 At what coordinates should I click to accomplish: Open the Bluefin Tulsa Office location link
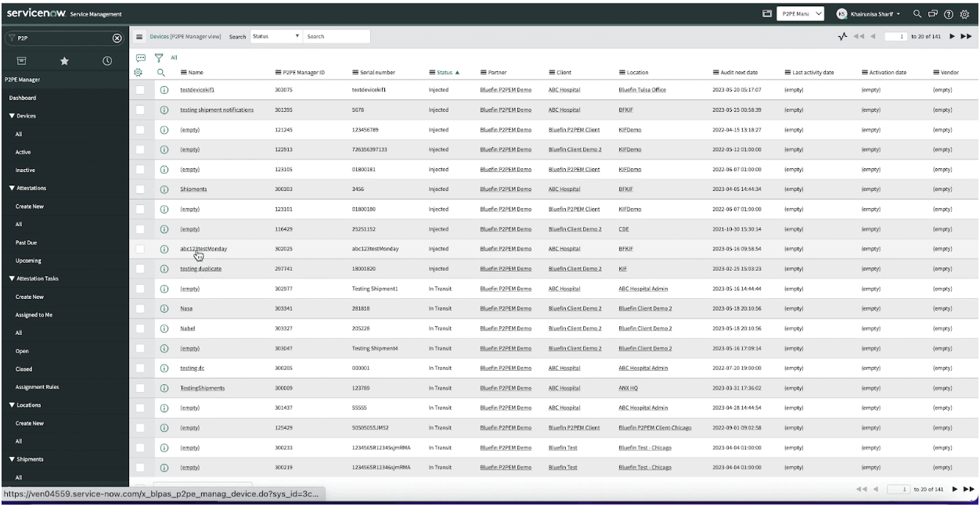click(x=642, y=90)
